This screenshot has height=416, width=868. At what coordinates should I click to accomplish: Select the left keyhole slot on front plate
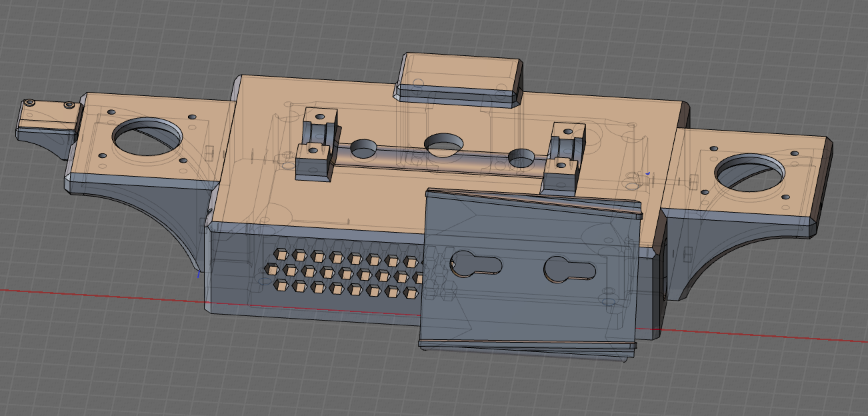coord(477,264)
